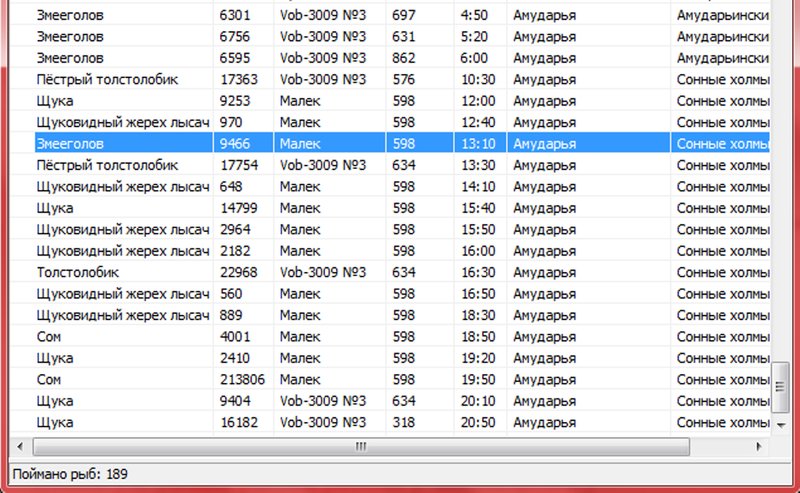
Task: Click the depth cell 576
Action: coord(404,80)
